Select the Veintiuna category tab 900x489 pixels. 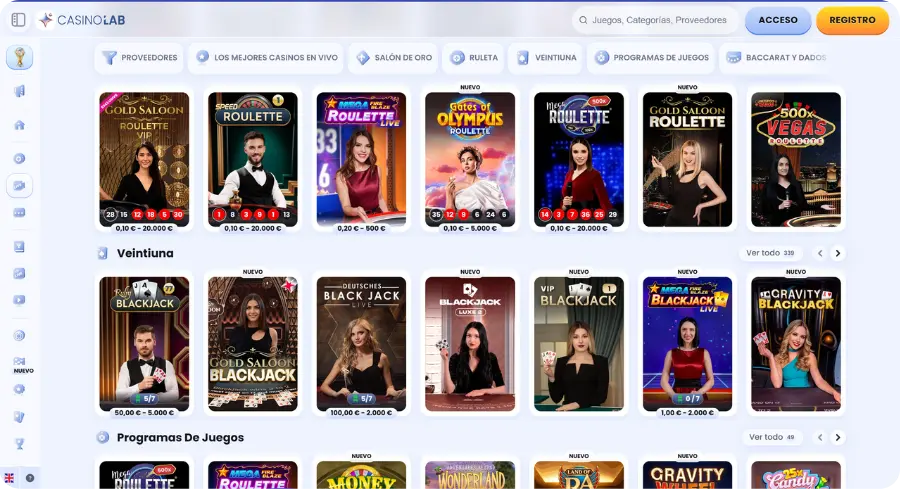click(x=545, y=57)
